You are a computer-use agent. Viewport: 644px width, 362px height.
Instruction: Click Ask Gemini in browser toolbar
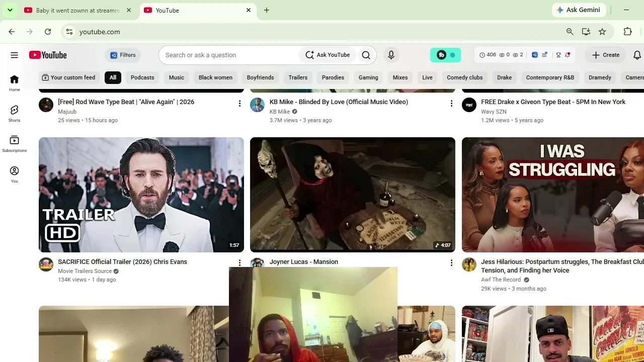[579, 10]
